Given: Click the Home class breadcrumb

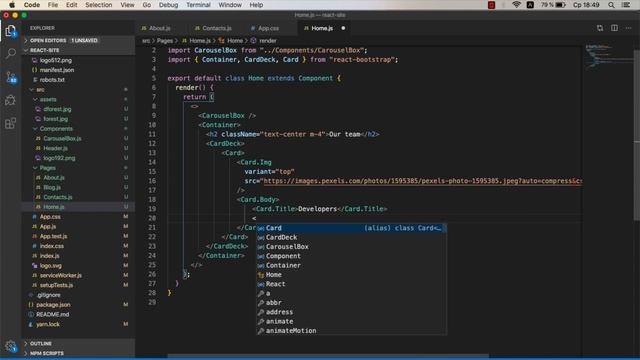Looking at the screenshot, I should pos(235,41).
